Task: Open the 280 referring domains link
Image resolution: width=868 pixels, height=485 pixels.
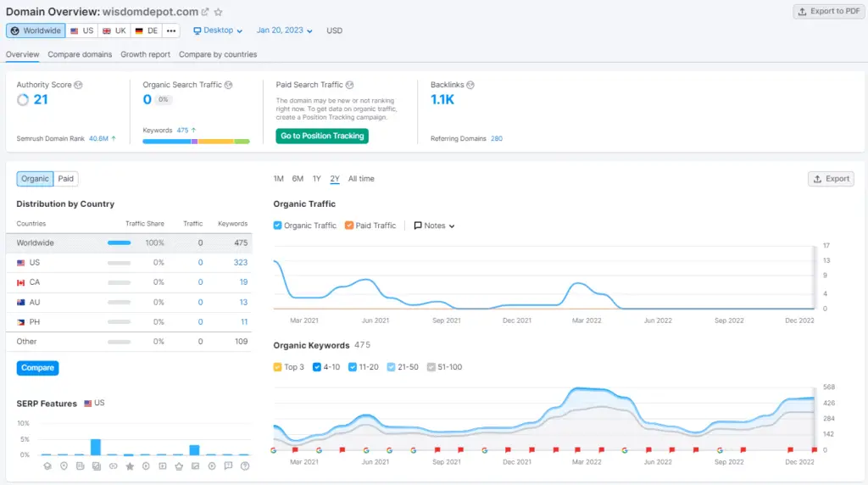Action: pos(497,138)
